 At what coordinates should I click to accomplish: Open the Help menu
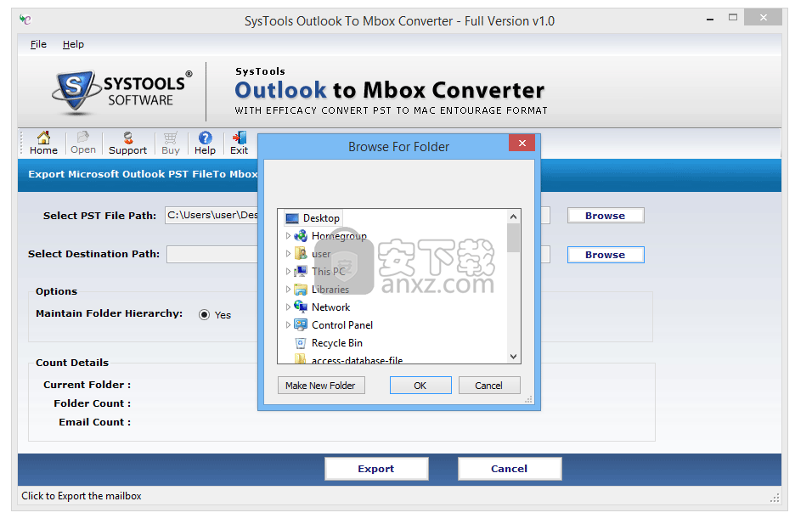(73, 44)
